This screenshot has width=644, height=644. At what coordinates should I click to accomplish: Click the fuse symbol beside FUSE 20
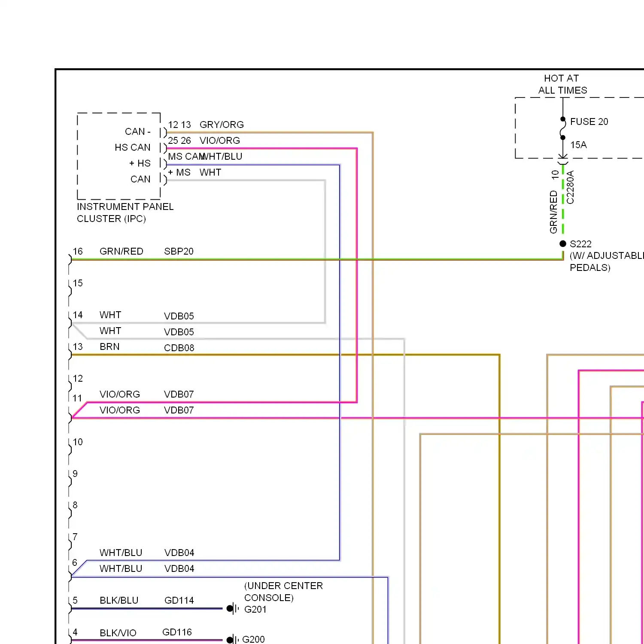click(x=562, y=128)
